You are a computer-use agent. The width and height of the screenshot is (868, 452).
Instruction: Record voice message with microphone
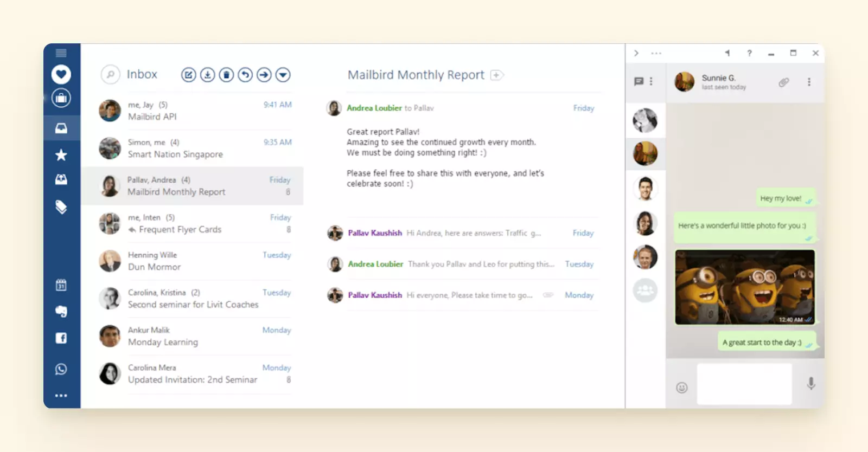pos(811,384)
